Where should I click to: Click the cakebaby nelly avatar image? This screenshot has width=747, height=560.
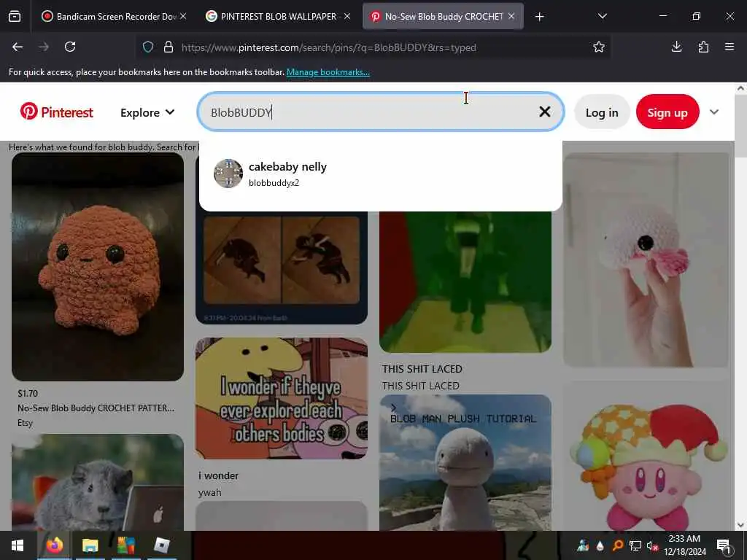[228, 174]
